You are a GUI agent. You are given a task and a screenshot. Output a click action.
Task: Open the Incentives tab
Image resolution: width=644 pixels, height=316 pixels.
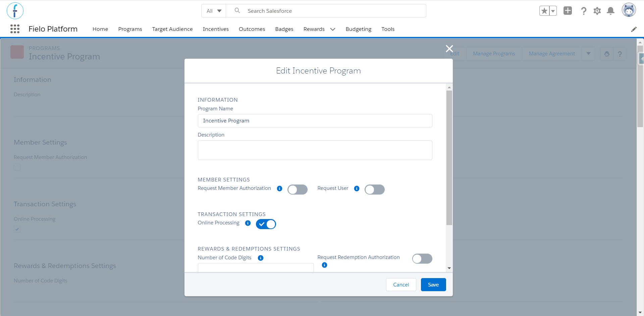coord(216,29)
